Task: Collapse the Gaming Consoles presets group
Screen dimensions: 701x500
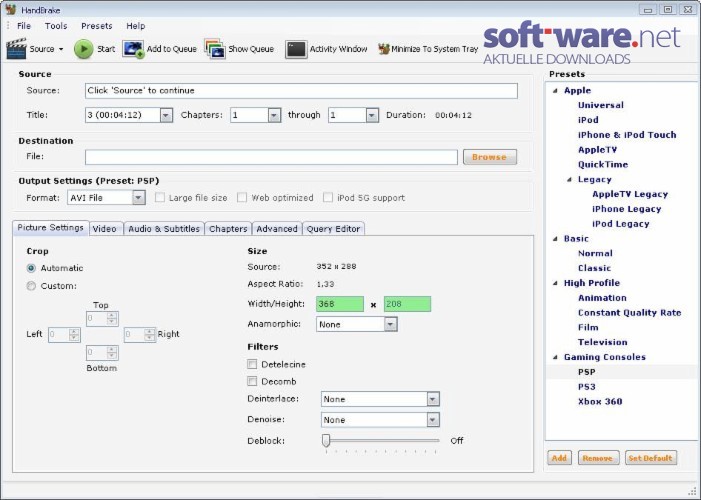Action: 555,357
